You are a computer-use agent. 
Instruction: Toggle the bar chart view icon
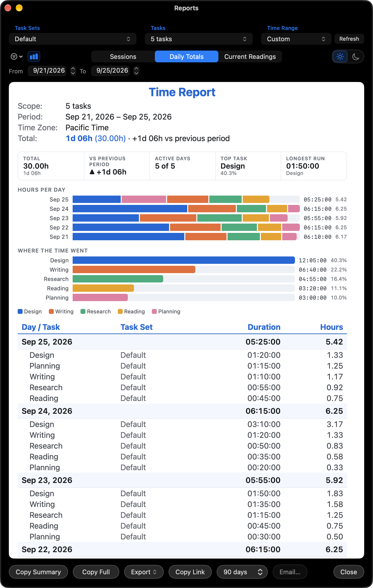34,57
